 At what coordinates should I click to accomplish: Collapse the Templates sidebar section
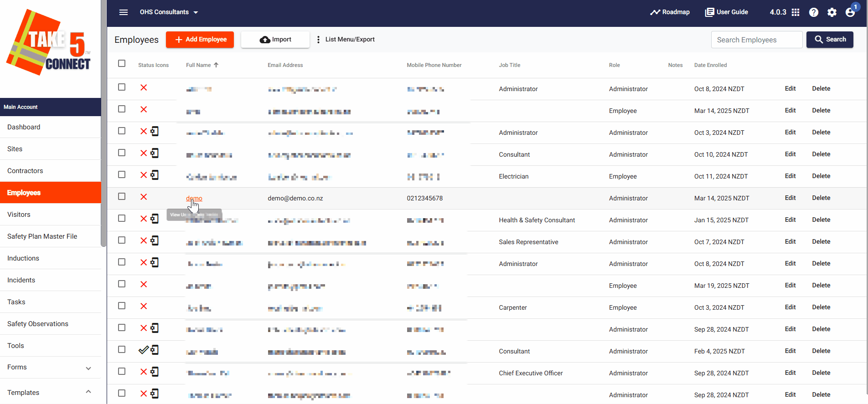(88, 392)
